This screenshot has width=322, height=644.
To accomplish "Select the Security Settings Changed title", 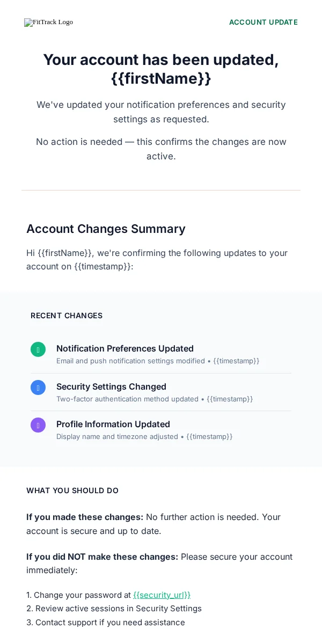I will click(x=111, y=386).
